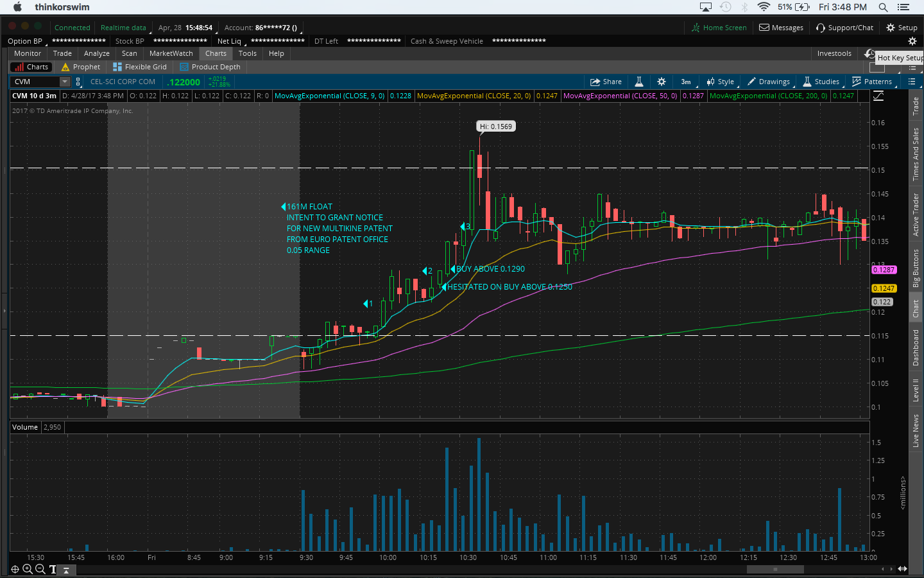Share the current chart
Screen dimensions: 924x578
(606, 82)
